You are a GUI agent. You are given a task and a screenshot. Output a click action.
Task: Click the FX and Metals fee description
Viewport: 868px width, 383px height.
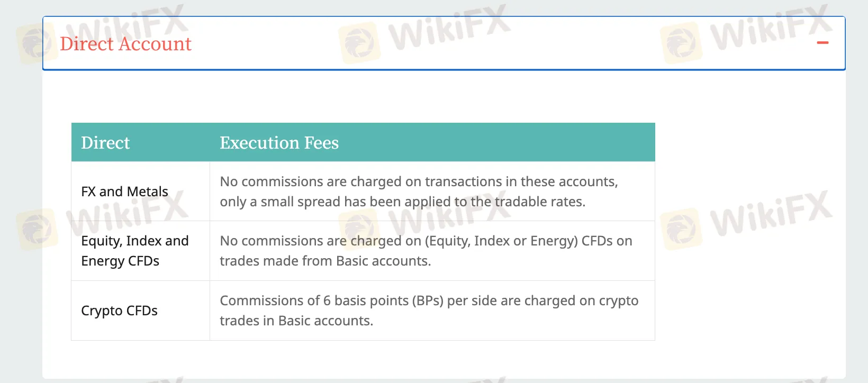click(419, 191)
